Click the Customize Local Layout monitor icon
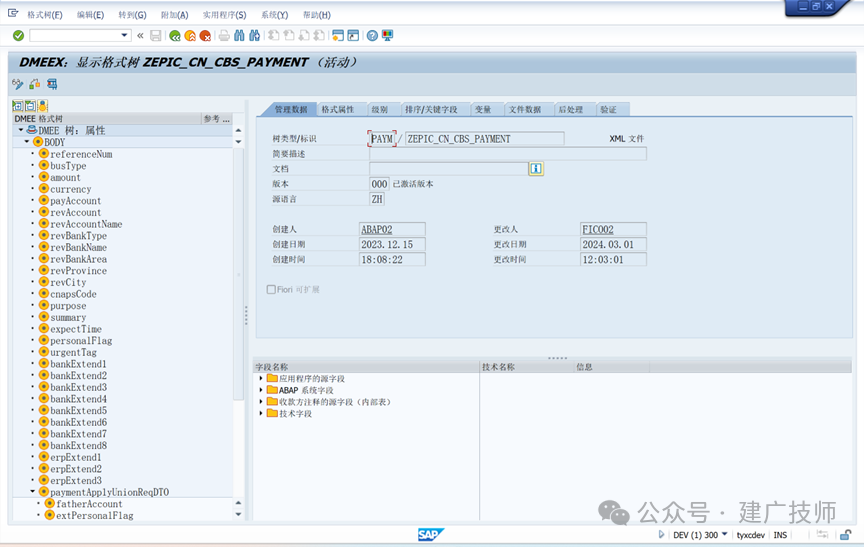The height and width of the screenshot is (547, 864). tap(387, 36)
